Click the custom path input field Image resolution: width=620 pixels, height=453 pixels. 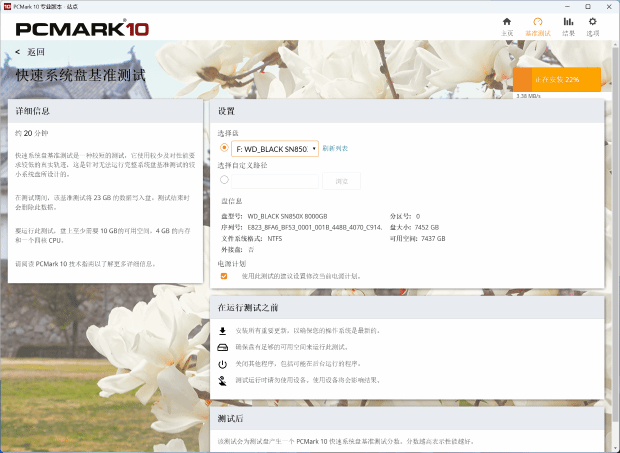275,181
